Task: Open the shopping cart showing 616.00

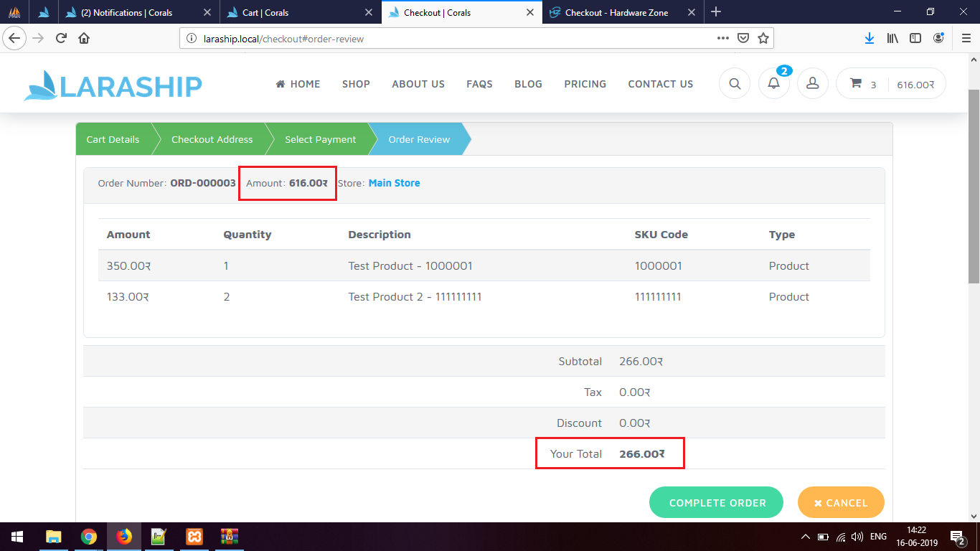Action: (x=890, y=84)
